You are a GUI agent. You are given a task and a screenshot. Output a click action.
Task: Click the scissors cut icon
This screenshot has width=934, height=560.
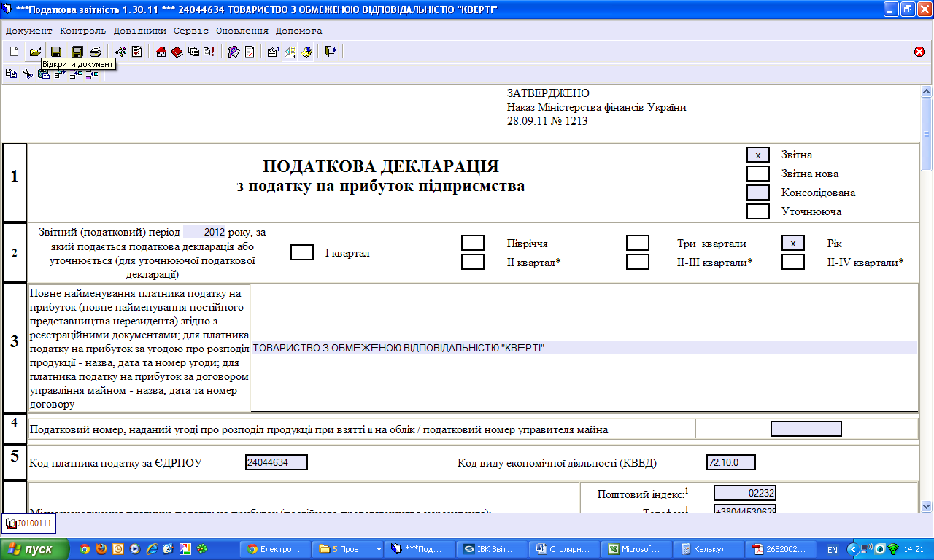[x=27, y=74]
